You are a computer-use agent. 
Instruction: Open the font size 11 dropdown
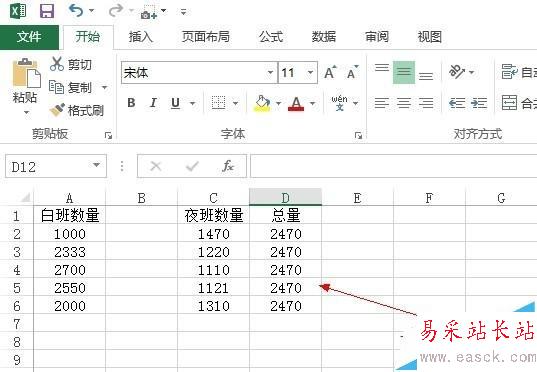(x=310, y=72)
